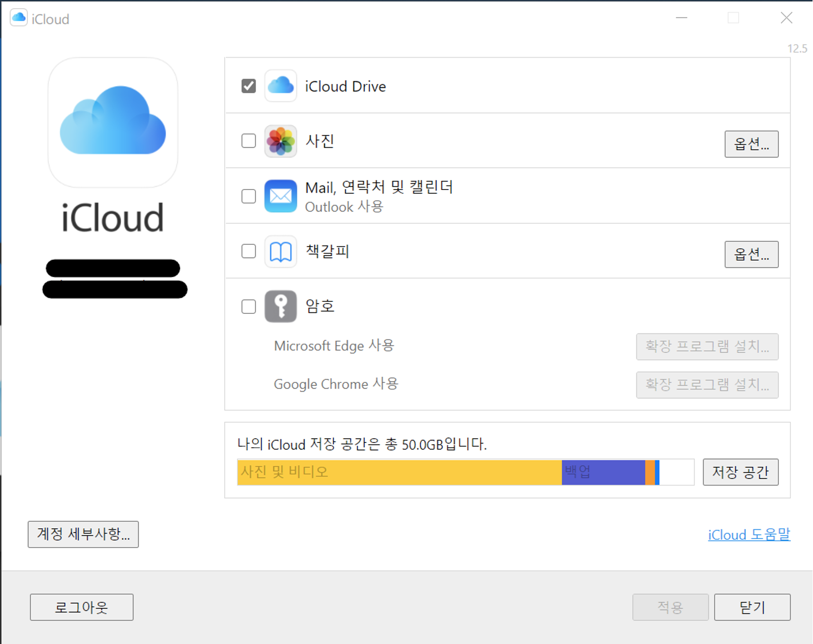Click the Mail, 연락처 및 캘린더 label
This screenshot has width=813, height=644.
click(x=379, y=187)
